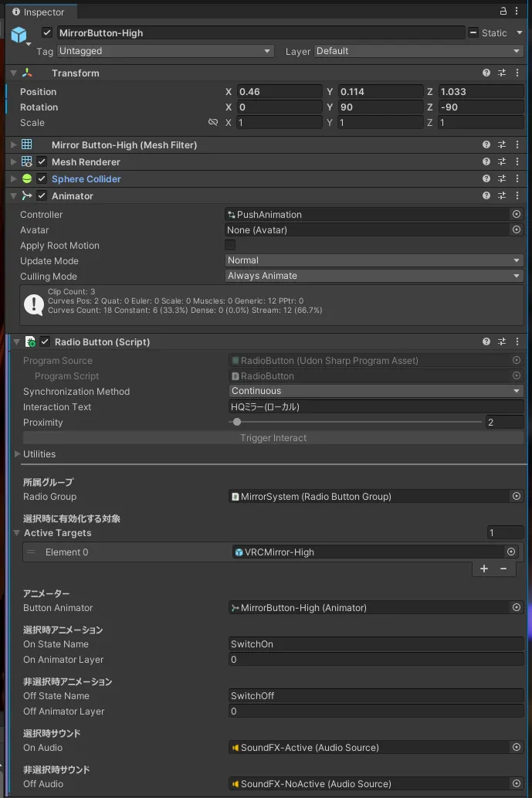This screenshot has width=532, height=798.
Task: Open object picker for Radio Group field
Action: [x=515, y=496]
